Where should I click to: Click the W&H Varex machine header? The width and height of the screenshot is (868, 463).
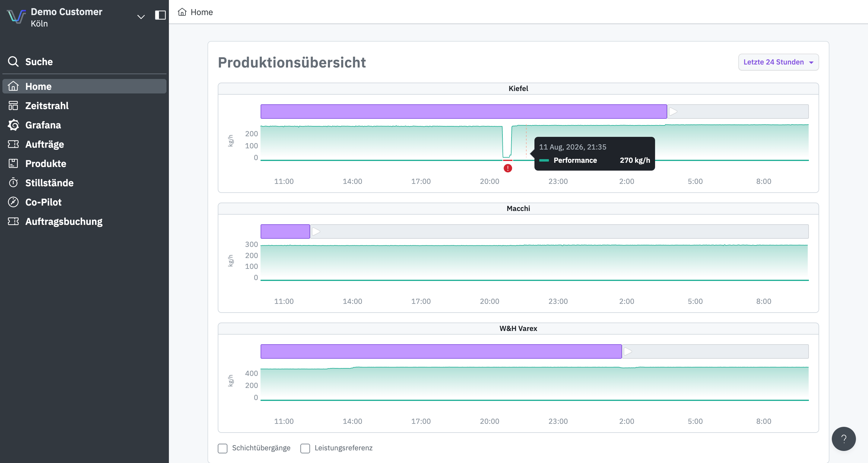[518, 328]
